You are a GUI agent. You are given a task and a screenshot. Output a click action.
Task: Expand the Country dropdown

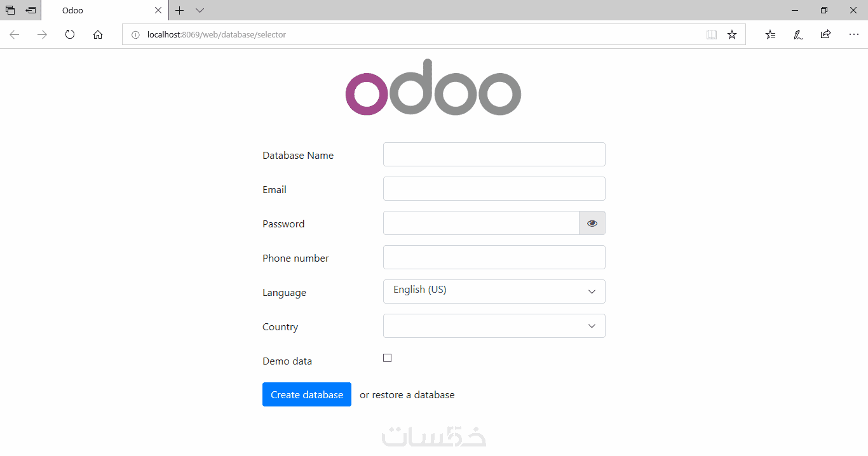tap(494, 326)
